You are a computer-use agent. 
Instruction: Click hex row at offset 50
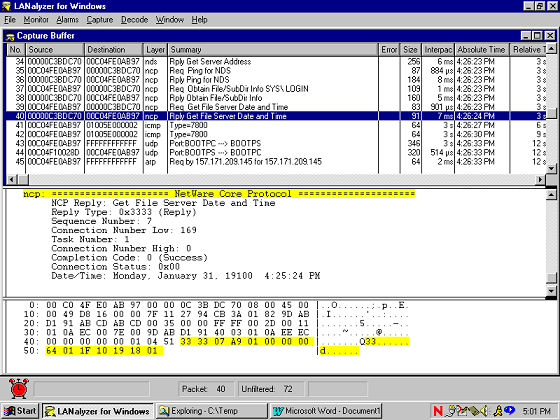click(x=191, y=351)
